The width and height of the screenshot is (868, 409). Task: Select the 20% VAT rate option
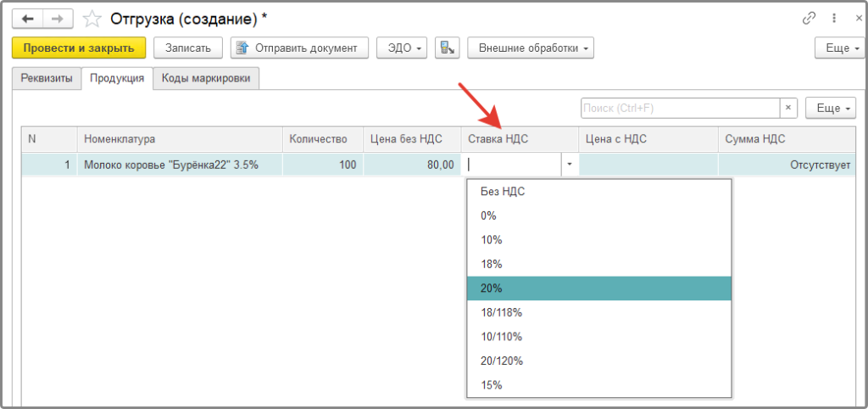(598, 289)
